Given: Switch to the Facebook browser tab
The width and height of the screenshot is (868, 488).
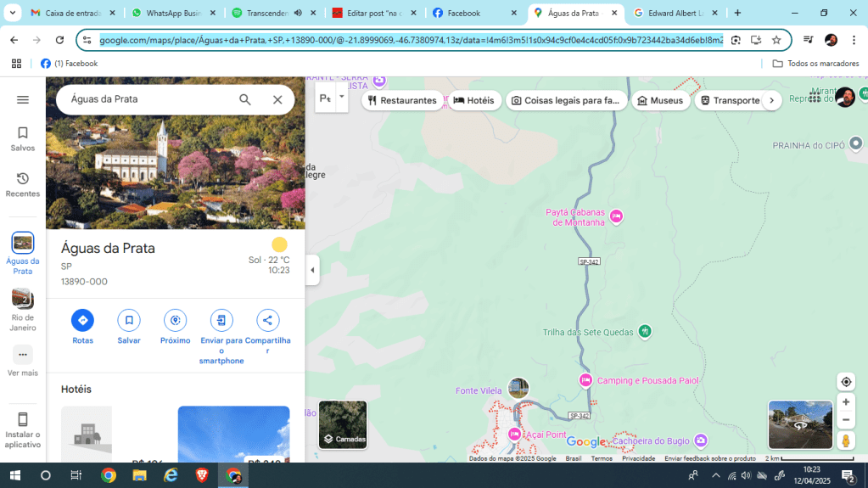Looking at the screenshot, I should click(x=473, y=14).
